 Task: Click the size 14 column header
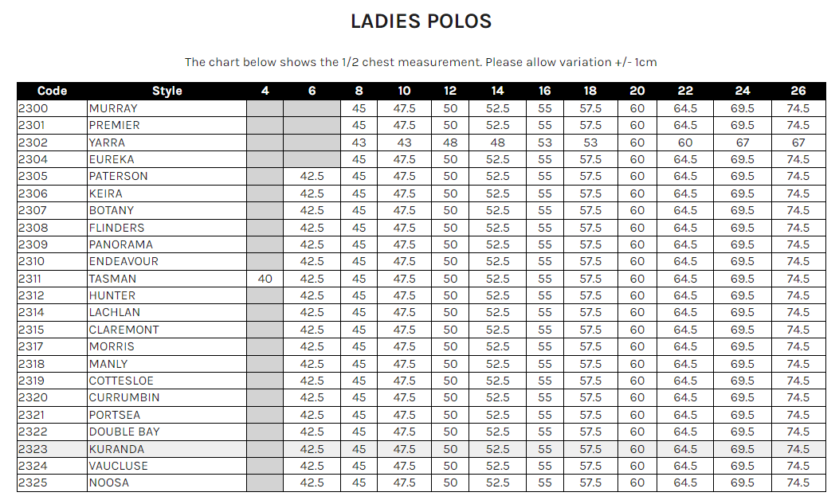click(x=497, y=91)
